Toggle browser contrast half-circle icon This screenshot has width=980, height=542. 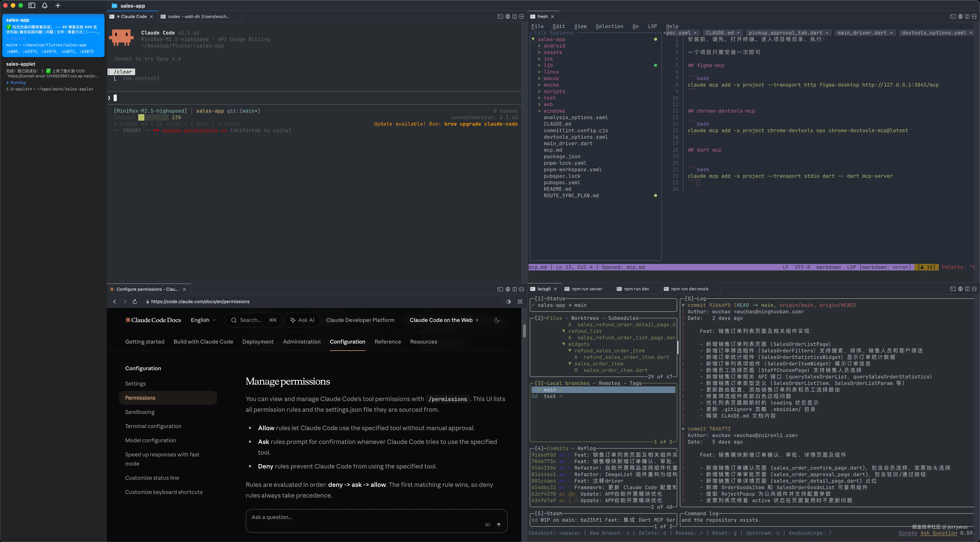point(509,301)
